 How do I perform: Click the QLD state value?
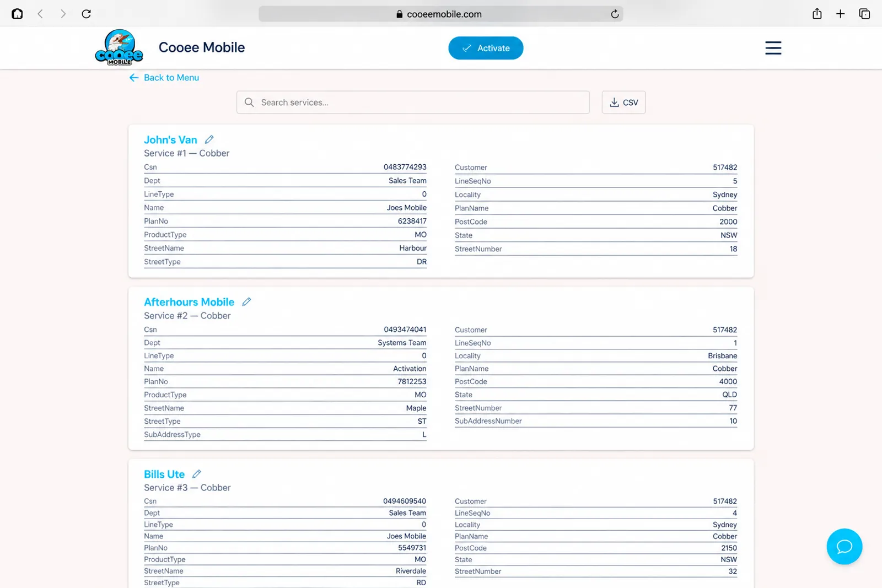click(x=730, y=395)
